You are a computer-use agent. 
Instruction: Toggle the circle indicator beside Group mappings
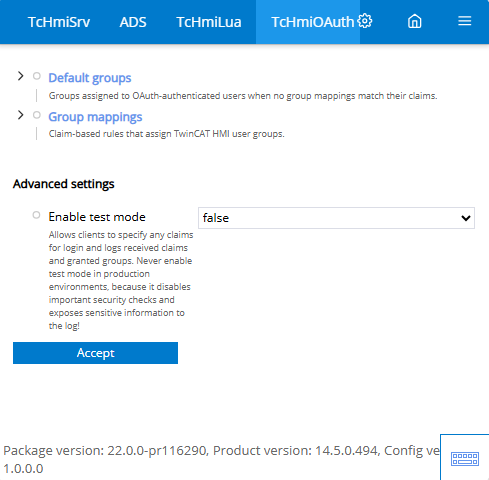point(37,115)
